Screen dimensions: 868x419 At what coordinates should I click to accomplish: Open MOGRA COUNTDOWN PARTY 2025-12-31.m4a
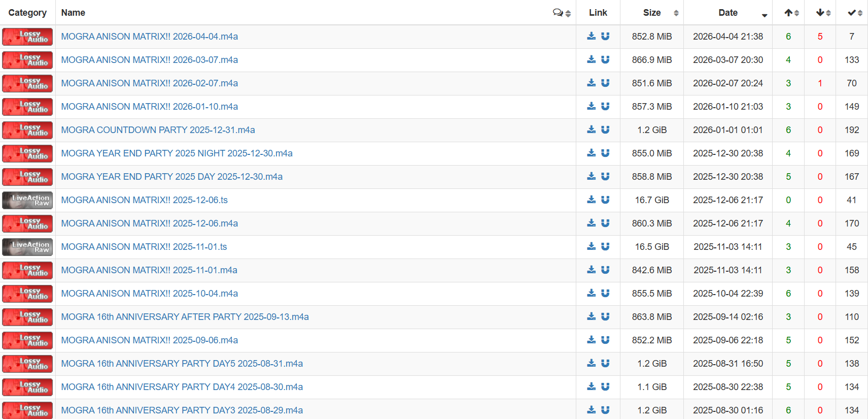(x=158, y=130)
